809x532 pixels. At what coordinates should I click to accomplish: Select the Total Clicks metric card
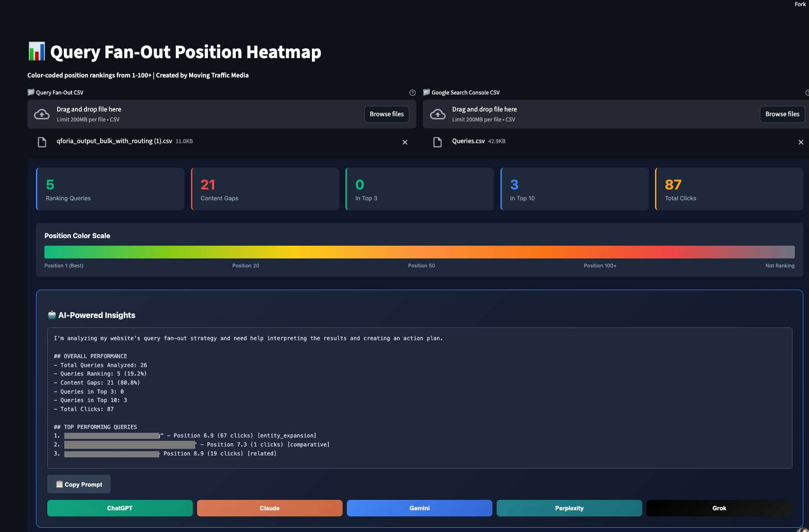729,189
